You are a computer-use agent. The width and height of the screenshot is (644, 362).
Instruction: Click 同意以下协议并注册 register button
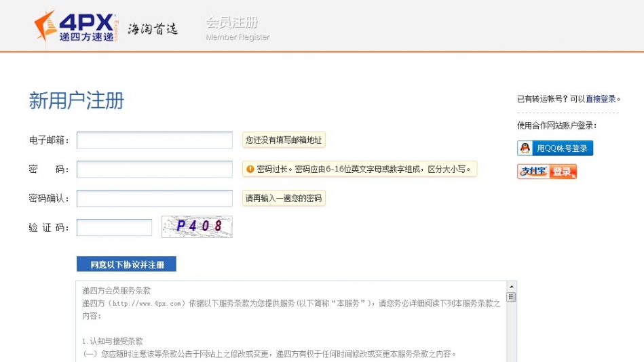coord(126,264)
